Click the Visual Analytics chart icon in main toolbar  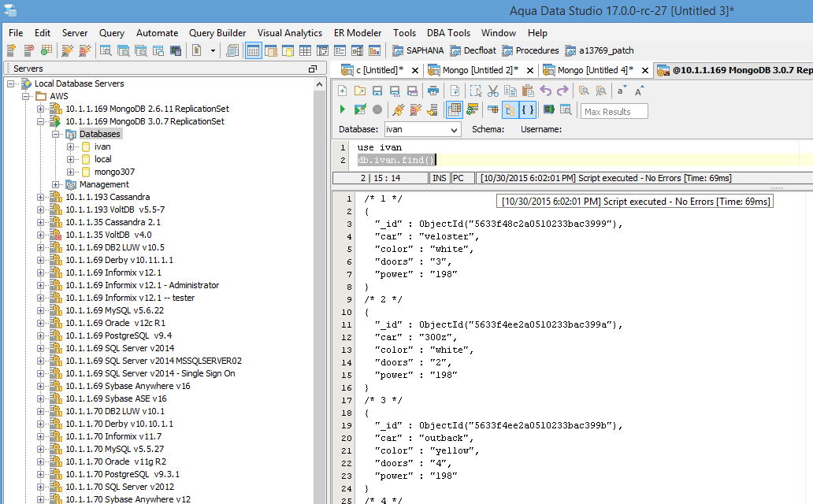pyautogui.click(x=374, y=50)
